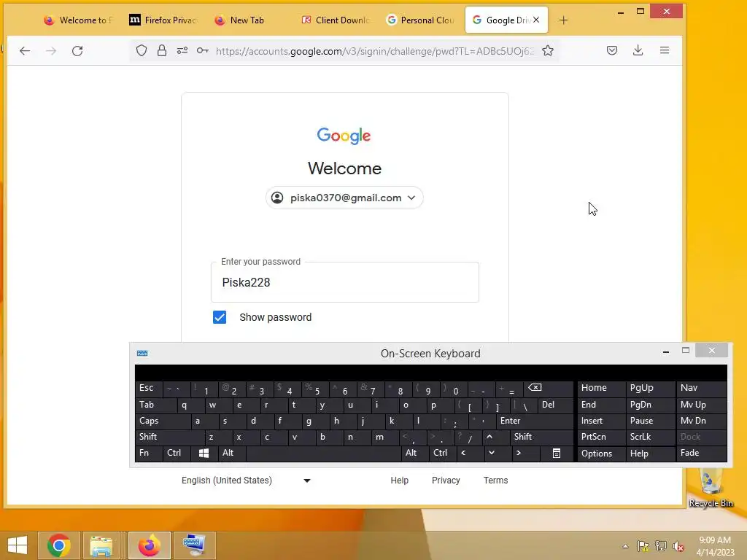
Task: Toggle right Shift key on On-Screen Keyboard
Action: point(542,437)
